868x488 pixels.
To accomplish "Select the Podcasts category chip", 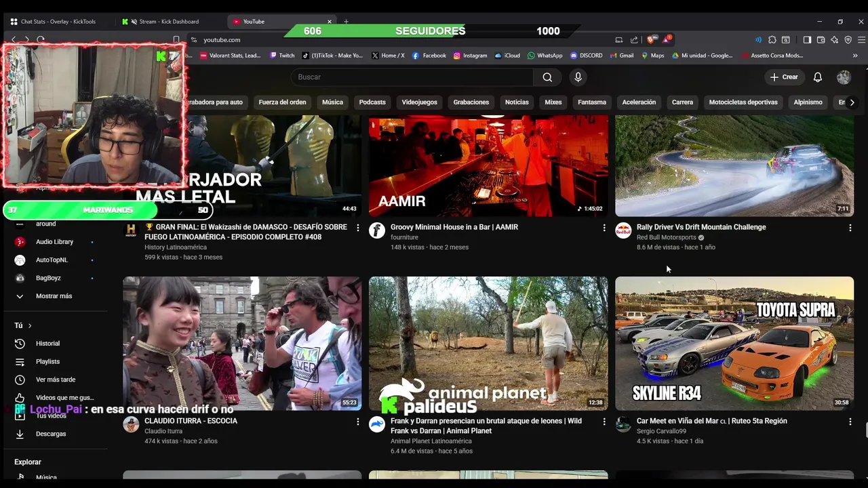I will tap(372, 102).
